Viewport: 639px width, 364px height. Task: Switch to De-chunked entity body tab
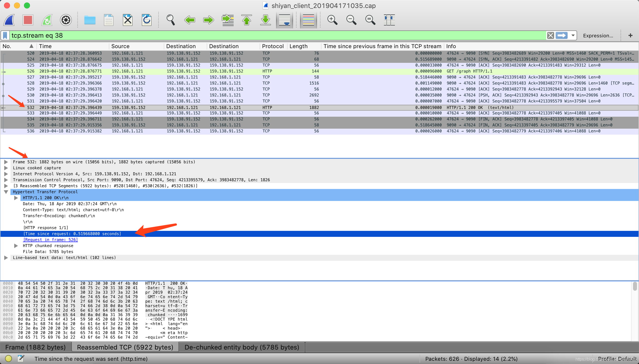point(242,348)
